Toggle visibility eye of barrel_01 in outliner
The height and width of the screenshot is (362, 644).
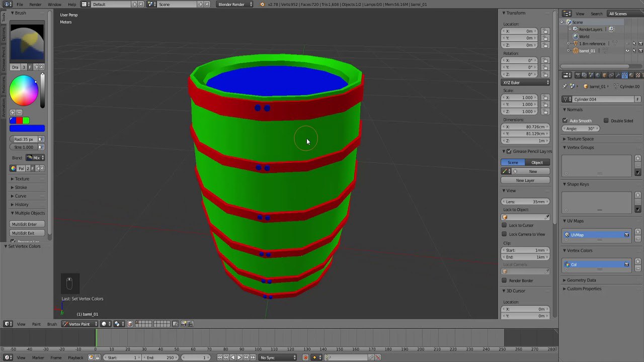tap(627, 51)
